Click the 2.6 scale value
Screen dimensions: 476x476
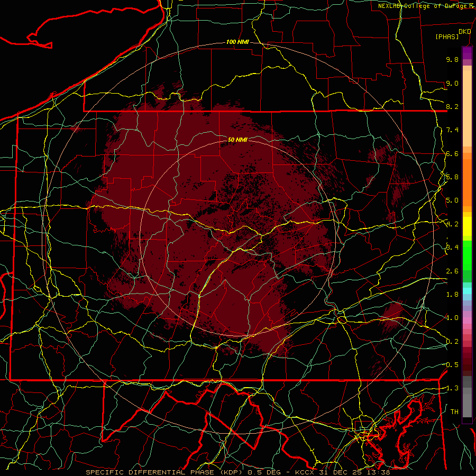click(x=452, y=271)
